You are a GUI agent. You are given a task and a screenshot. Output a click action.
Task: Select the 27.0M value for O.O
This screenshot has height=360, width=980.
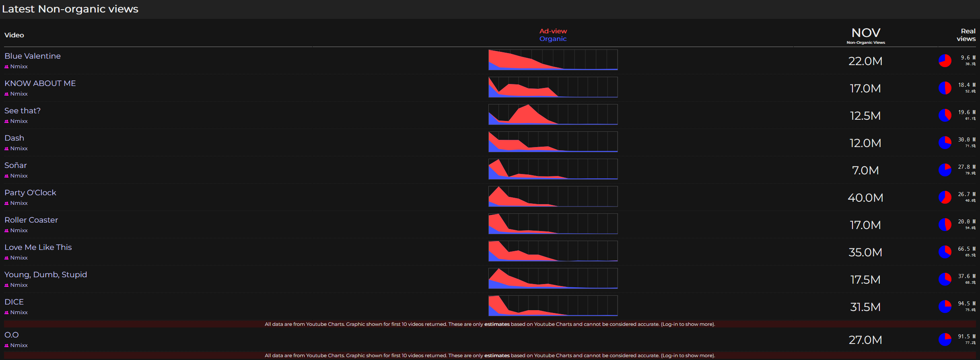click(x=865, y=340)
